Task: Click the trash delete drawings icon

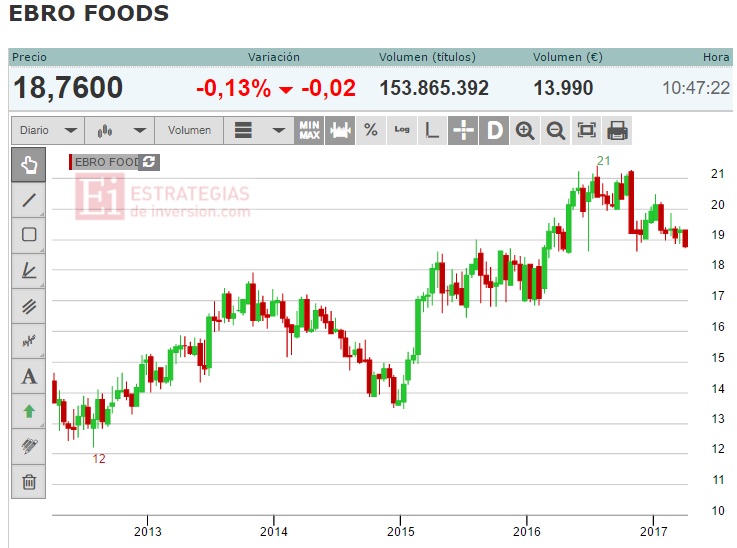Action: 29,482
